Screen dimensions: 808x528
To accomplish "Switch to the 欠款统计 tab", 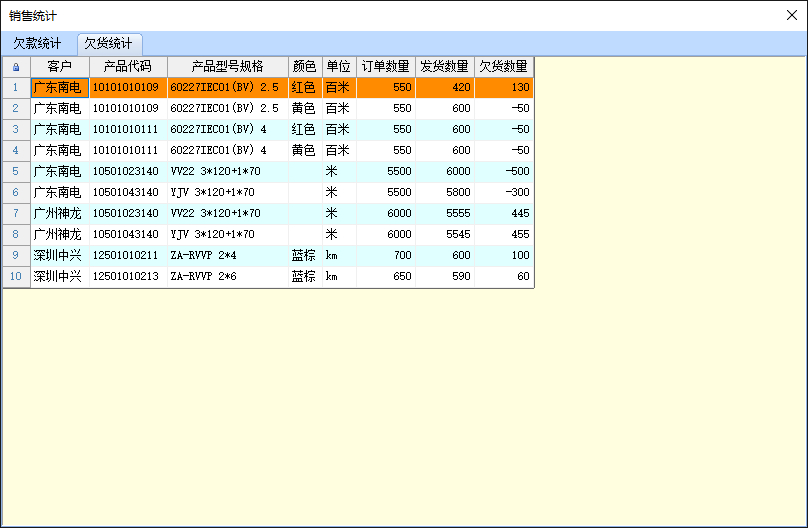I will pos(37,44).
